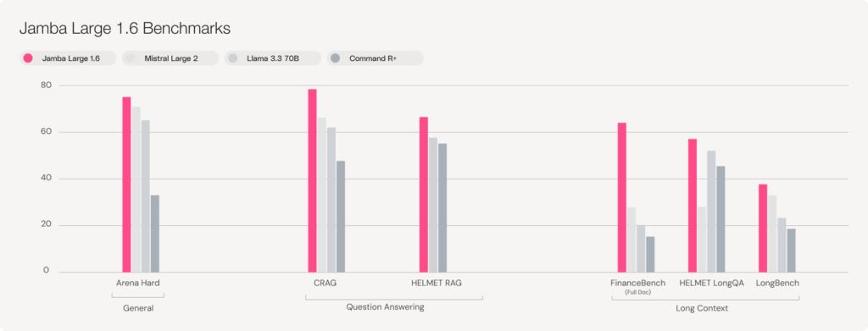Select the dark gray Command R+ bar in CRAG
868x331 pixels.
(x=341, y=217)
